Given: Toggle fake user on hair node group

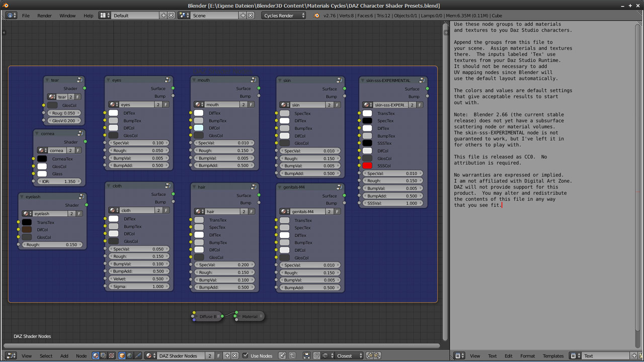Looking at the screenshot, I should (252, 211).
